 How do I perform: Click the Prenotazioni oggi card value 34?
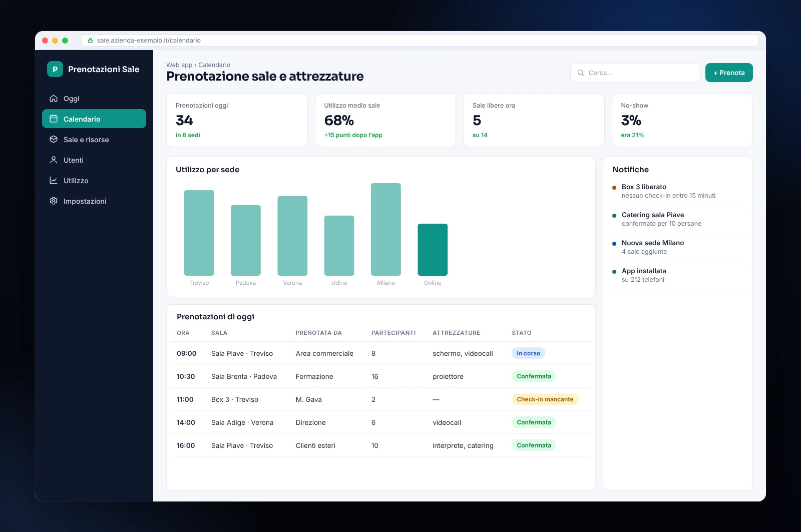point(184,121)
